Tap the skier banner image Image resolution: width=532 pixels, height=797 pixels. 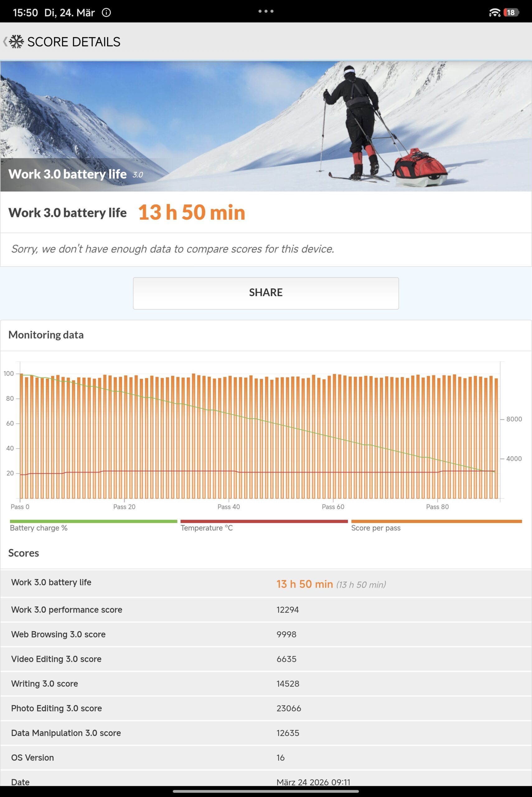pyautogui.click(x=266, y=126)
